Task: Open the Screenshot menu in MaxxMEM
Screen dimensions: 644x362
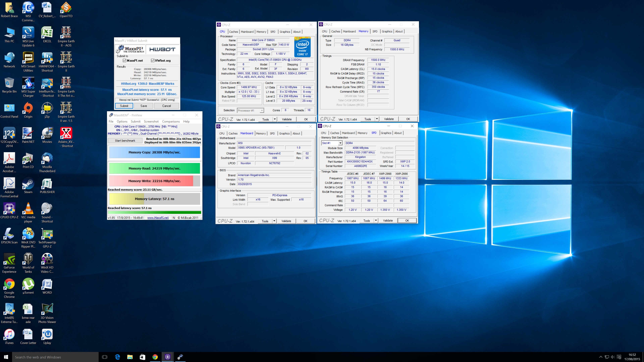Action: (x=151, y=121)
